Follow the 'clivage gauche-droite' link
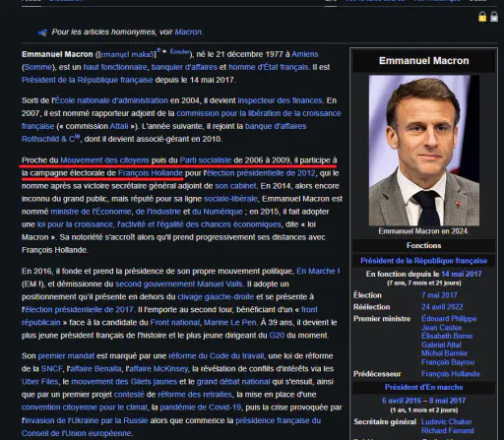The width and height of the screenshot is (504, 440). click(x=216, y=296)
